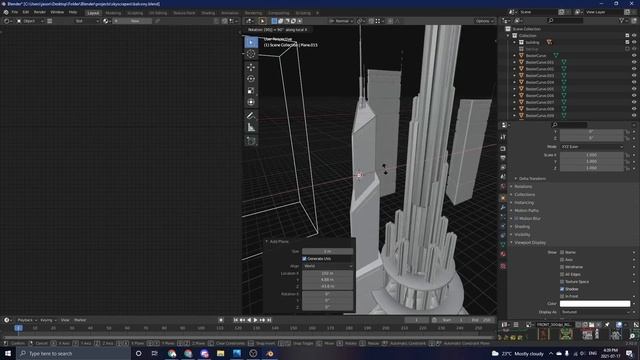Collapse the Viewport Display panel
640x360 pixels.
coord(529,242)
